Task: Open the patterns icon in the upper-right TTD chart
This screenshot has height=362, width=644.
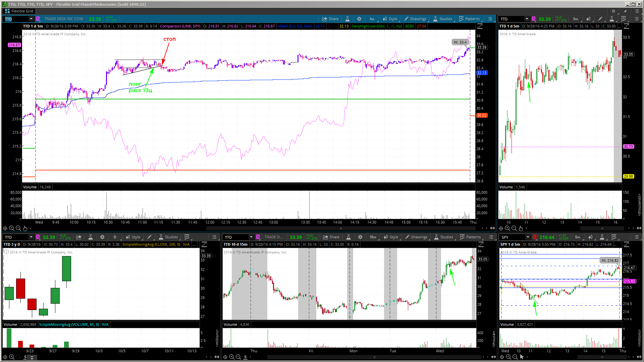Action: point(624,19)
